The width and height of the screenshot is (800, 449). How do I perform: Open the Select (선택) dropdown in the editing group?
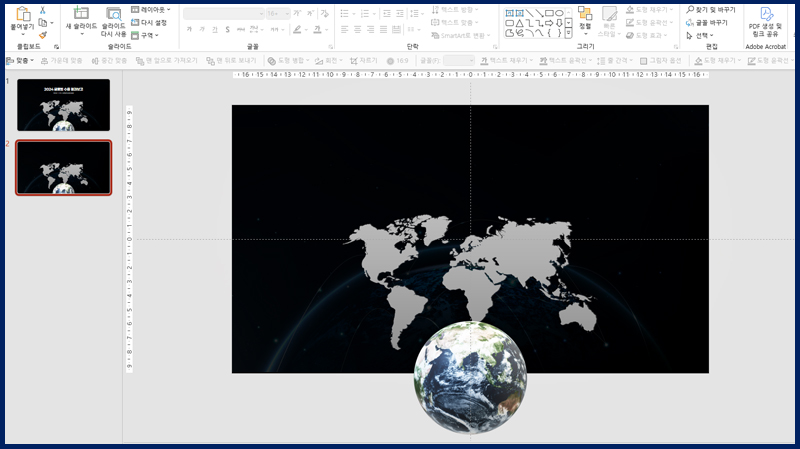pos(699,35)
